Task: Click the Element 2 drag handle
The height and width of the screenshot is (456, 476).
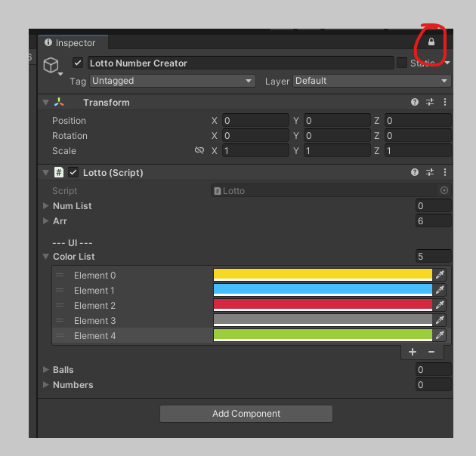Action: click(x=60, y=305)
